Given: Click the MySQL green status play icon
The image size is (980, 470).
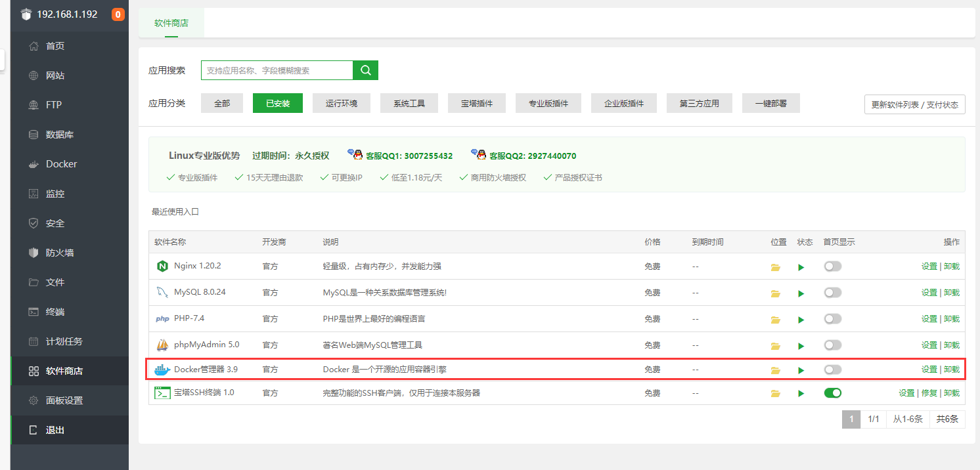Looking at the screenshot, I should [801, 293].
